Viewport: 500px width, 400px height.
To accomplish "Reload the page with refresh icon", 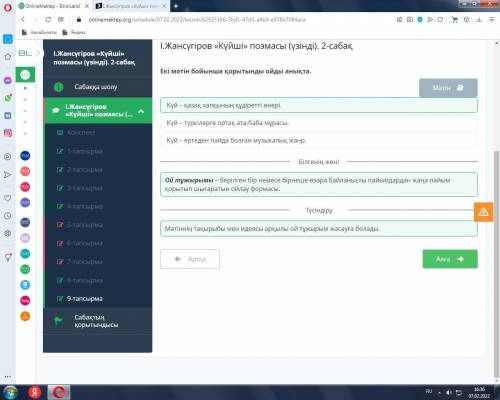I will click(x=48, y=20).
